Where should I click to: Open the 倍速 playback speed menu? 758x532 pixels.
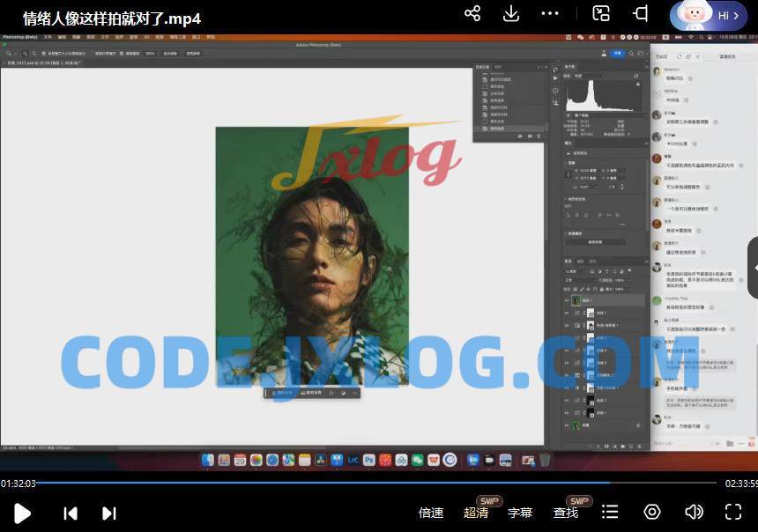(x=431, y=513)
